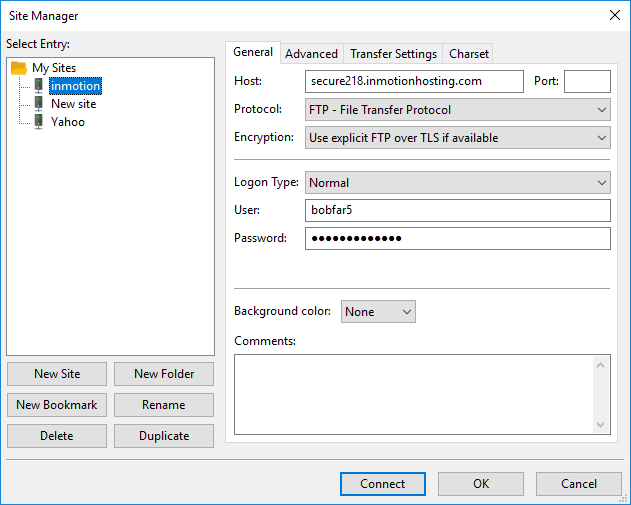Click the New Site button
631x505 pixels.
click(57, 374)
